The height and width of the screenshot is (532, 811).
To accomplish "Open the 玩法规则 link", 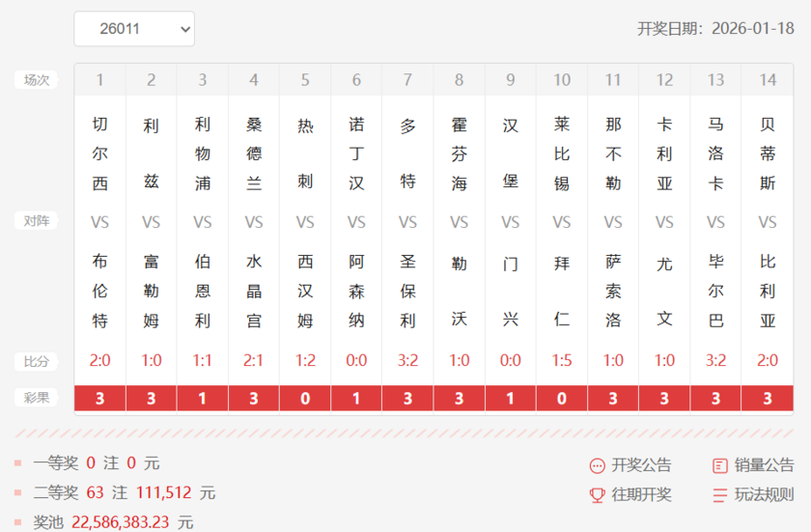I will coord(764,494).
